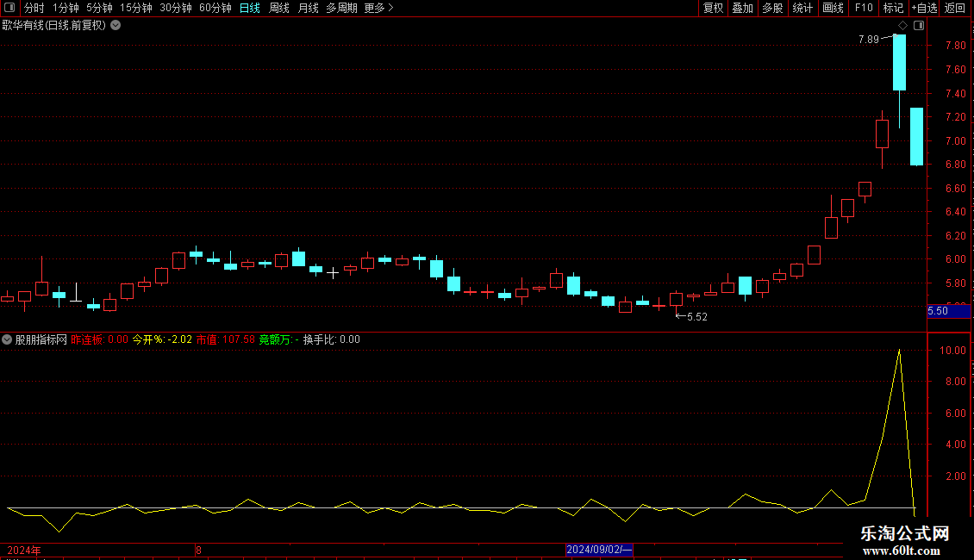Switch to 周线 weekly chart
The width and height of the screenshot is (974, 560).
(x=279, y=8)
